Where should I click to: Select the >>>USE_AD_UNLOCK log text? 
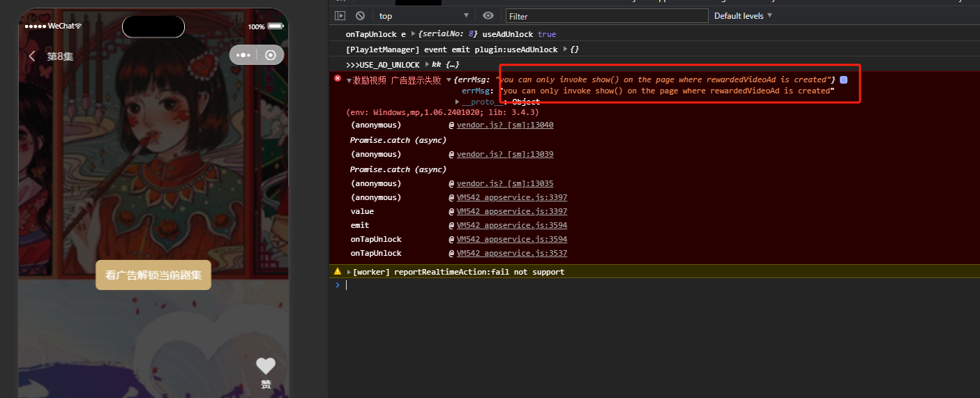383,65
